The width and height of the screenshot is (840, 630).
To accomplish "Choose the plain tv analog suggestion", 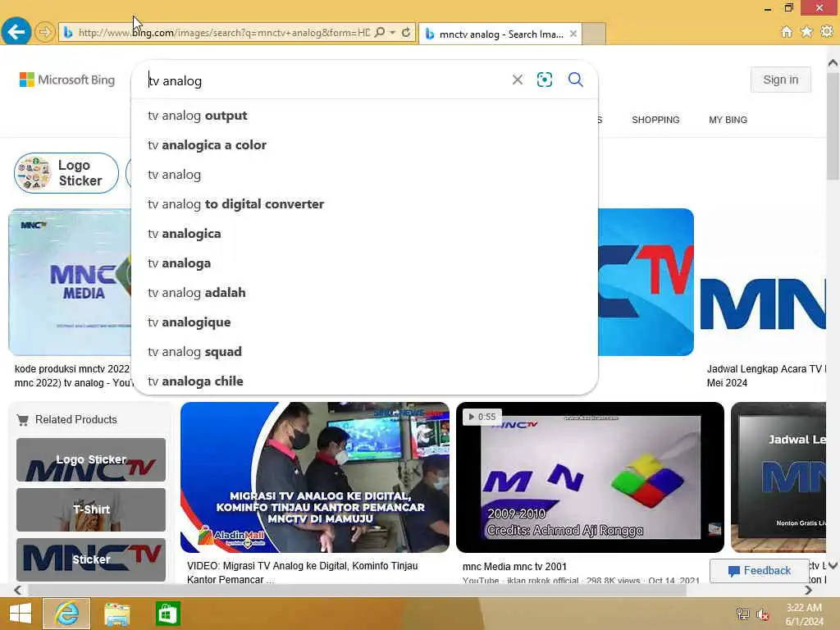I will click(364, 174).
